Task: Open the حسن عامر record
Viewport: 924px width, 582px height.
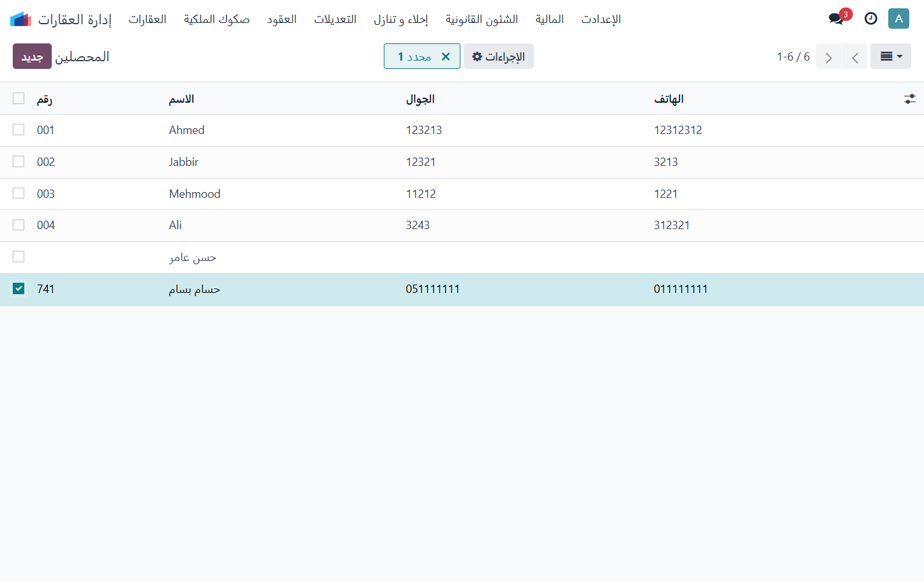Action: coord(193,257)
